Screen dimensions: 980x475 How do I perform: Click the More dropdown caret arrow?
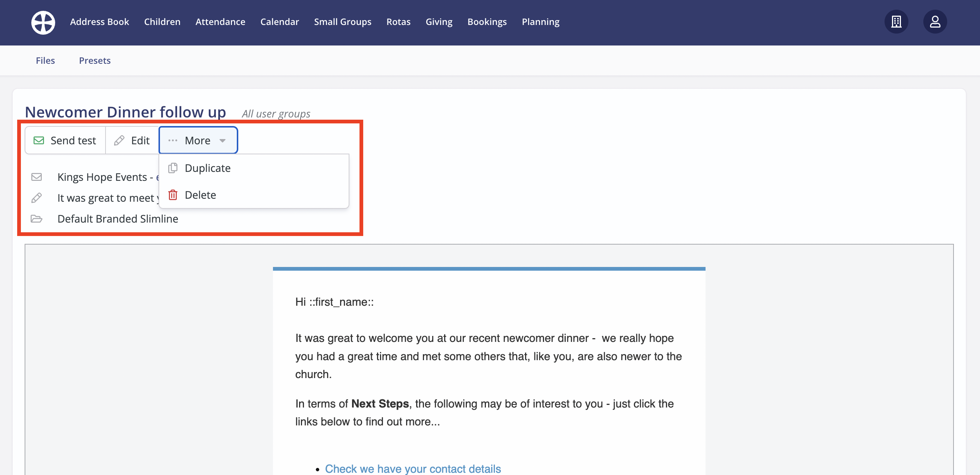pyautogui.click(x=223, y=141)
